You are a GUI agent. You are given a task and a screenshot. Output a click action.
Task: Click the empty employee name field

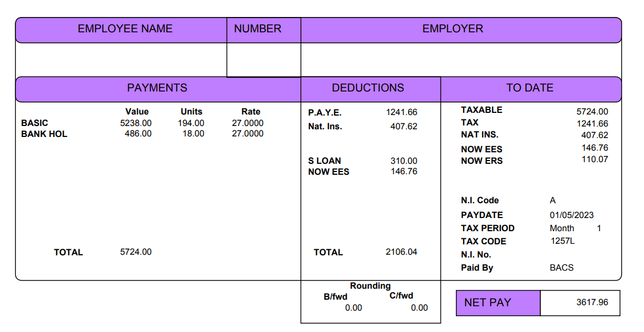[x=121, y=59]
